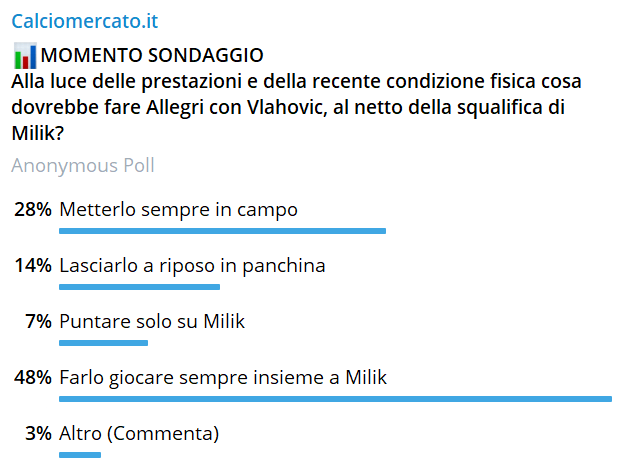
Task: Click the 28% result percentage
Action: (33, 210)
